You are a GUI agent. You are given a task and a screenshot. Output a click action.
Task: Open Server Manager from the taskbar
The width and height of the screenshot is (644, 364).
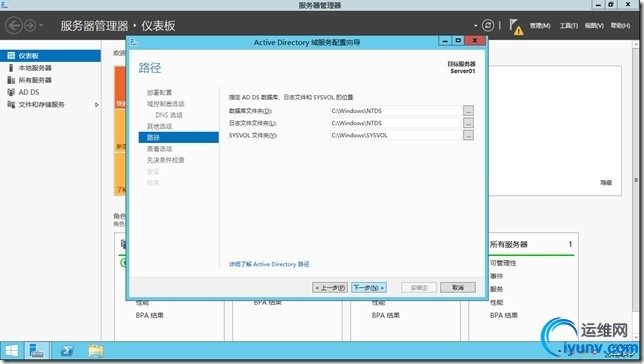[37, 351]
